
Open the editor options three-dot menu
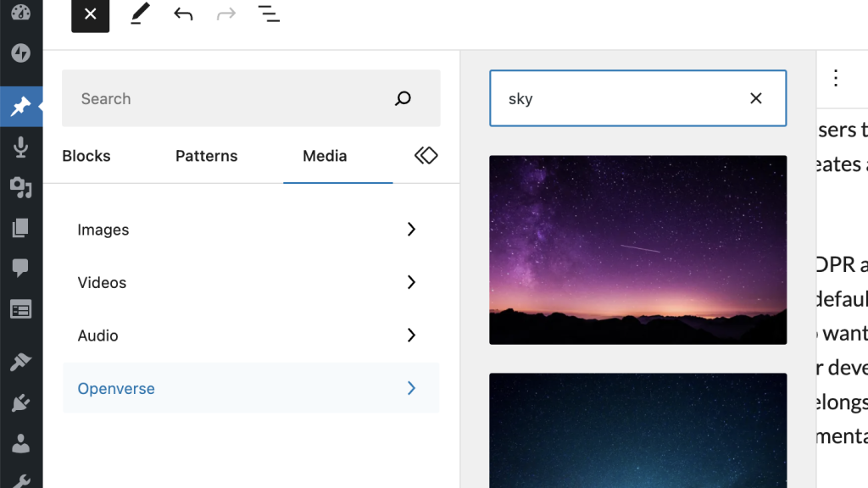836,78
